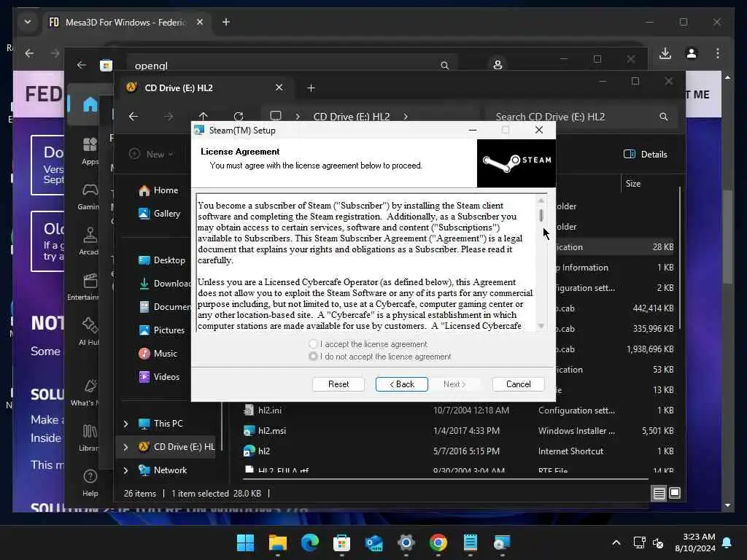
Task: Open Videos folder in Explorer sidebar
Action: 159,377
